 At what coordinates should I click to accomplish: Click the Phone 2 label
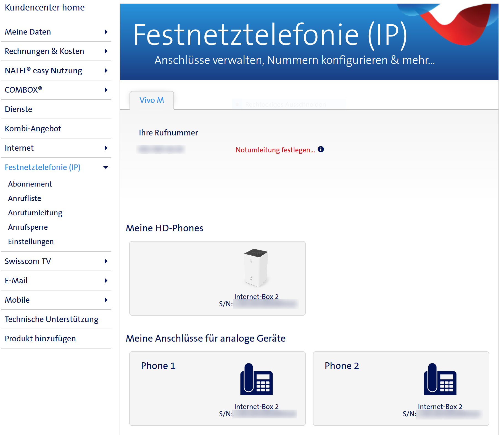pos(342,366)
